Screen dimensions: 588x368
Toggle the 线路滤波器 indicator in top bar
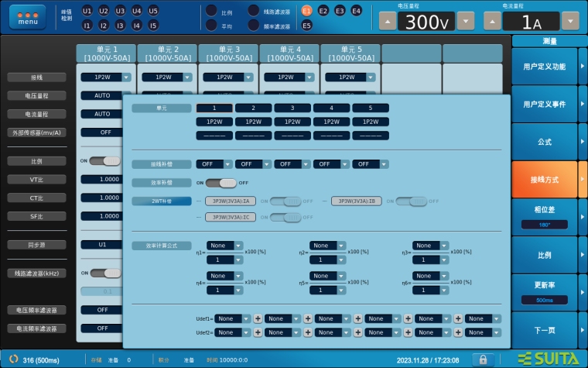click(254, 12)
